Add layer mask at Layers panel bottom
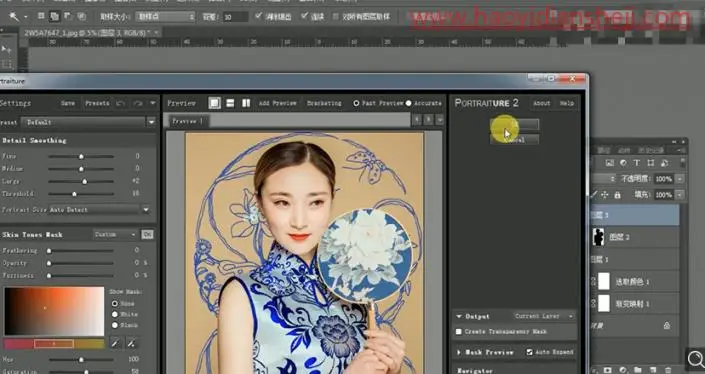The width and height of the screenshot is (705, 374). pos(608,370)
